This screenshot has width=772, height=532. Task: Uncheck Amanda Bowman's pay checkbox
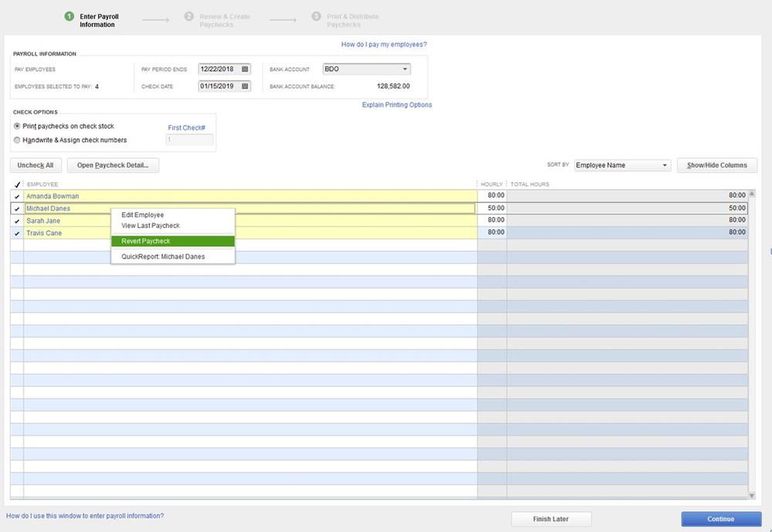click(17, 196)
